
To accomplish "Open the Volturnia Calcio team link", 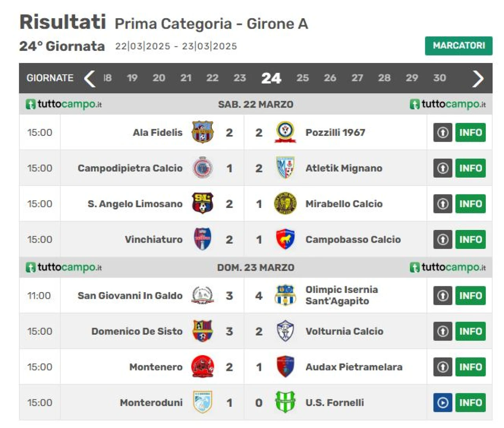I will click(x=344, y=331).
